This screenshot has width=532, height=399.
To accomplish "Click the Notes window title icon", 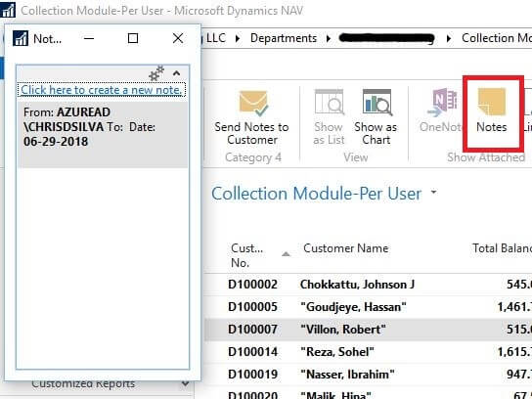I will 21,38.
